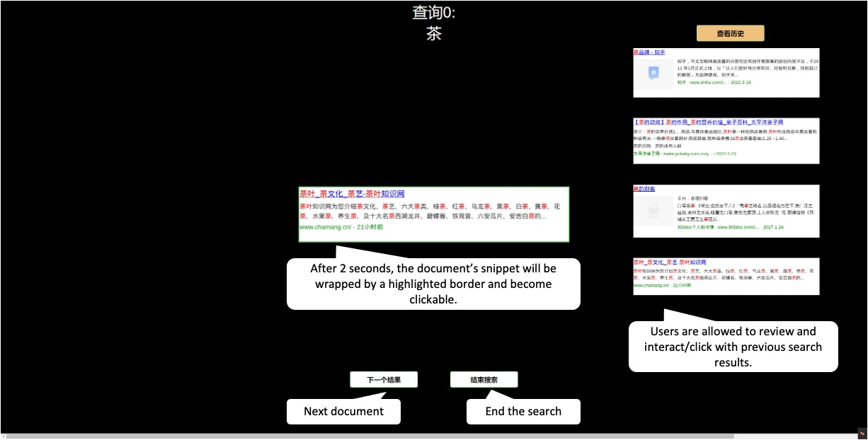868x440 pixels.
Task: Click the horizontal scrollbar at the page bottom
Action: tap(368, 436)
